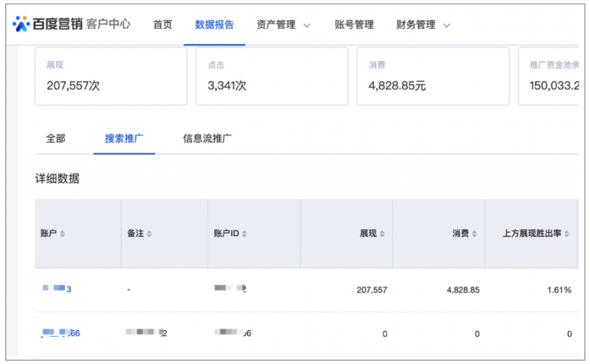Switch to the 全部 tab
The image size is (590, 364).
pos(56,139)
